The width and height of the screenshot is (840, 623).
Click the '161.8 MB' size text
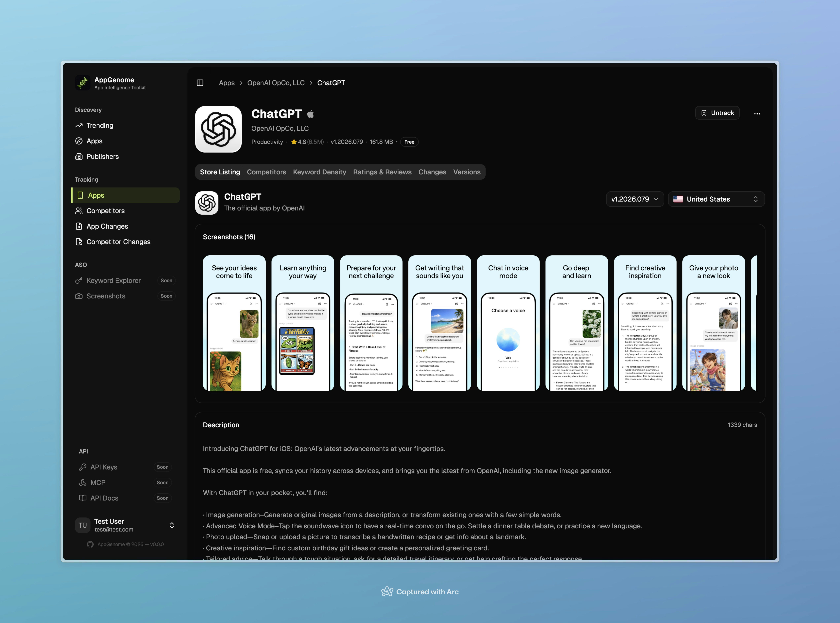click(x=381, y=142)
